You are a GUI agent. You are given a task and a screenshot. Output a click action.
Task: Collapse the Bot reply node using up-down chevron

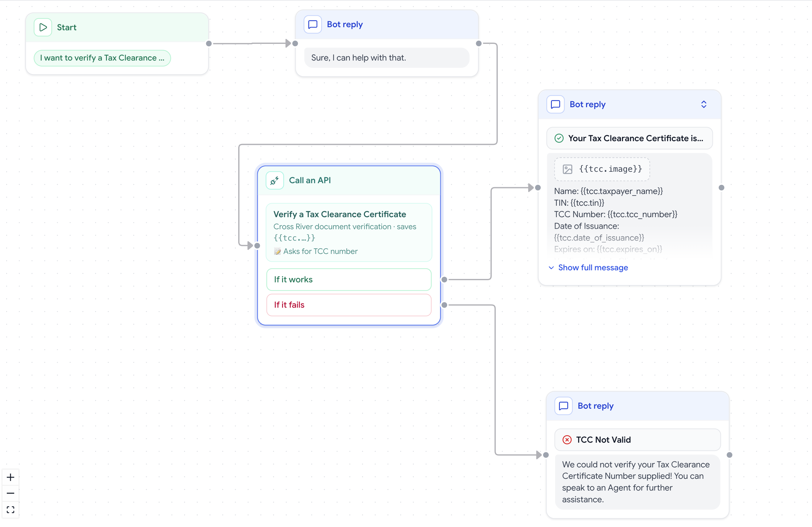[704, 104]
